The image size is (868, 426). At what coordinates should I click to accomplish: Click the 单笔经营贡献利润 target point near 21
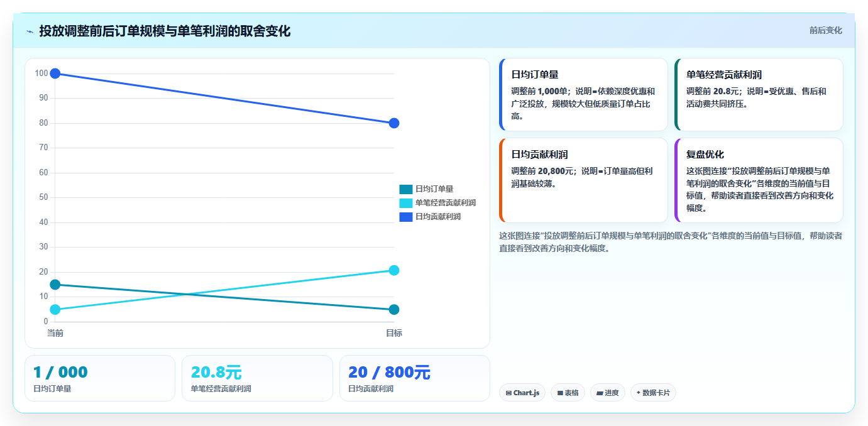tap(394, 270)
